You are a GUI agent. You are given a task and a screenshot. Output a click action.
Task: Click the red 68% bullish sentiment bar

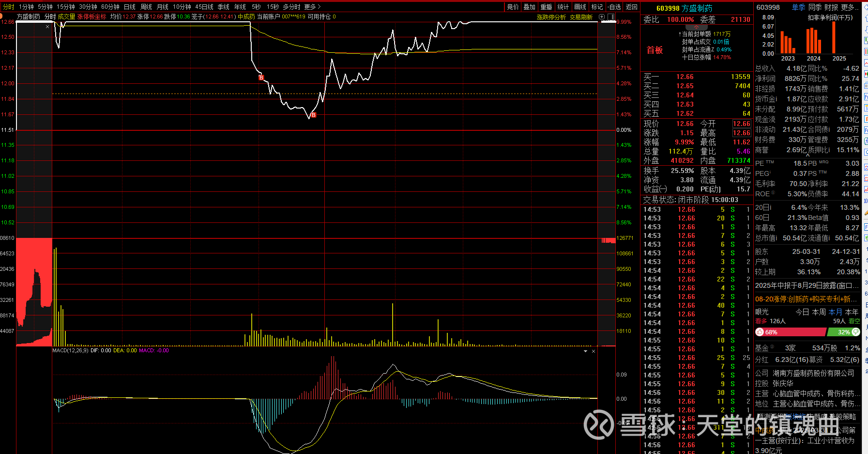point(791,332)
